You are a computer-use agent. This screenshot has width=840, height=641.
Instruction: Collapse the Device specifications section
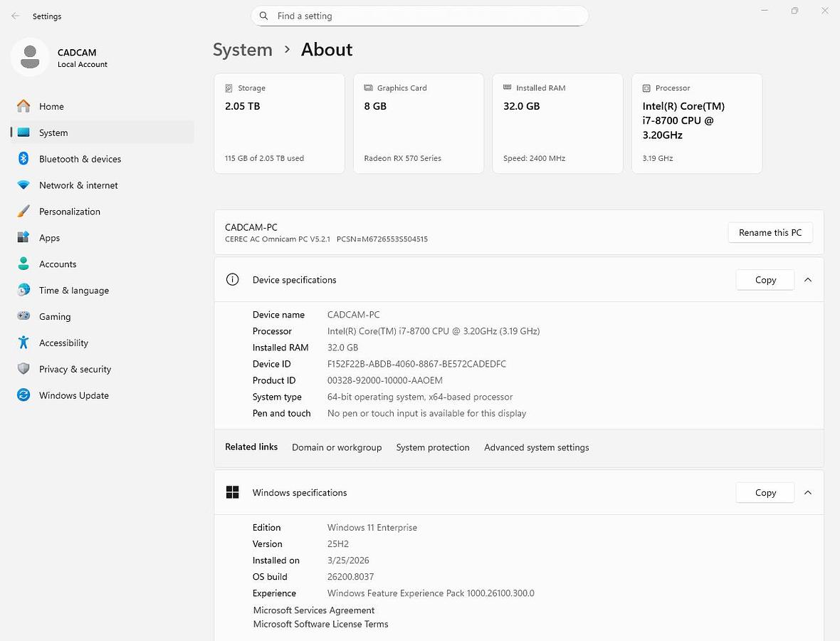tap(808, 280)
